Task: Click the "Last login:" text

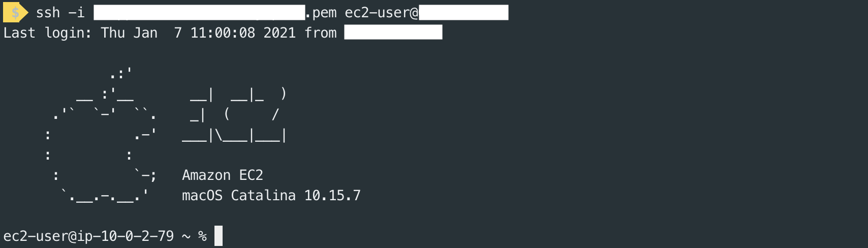Action: 47,33
